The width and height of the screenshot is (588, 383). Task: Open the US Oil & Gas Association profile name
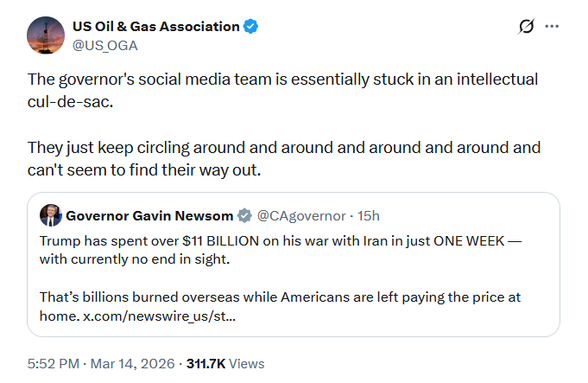(155, 27)
